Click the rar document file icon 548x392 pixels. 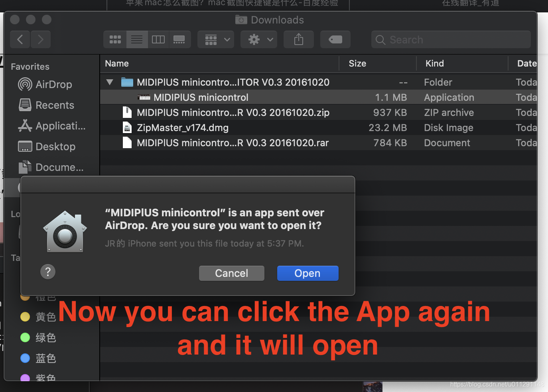[x=127, y=143]
